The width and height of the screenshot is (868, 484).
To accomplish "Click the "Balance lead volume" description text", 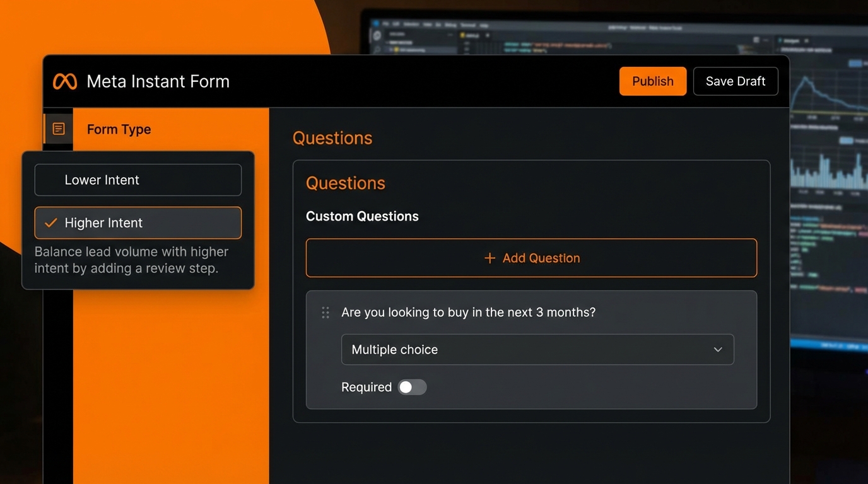I will [131, 260].
